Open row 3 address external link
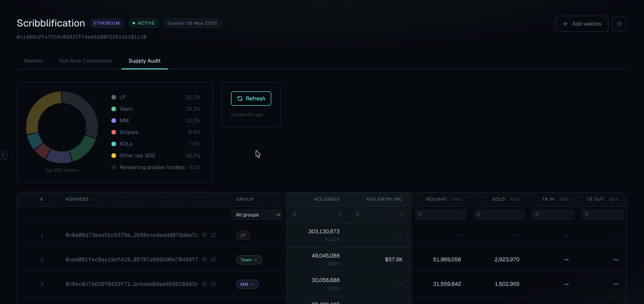 pos(213,284)
